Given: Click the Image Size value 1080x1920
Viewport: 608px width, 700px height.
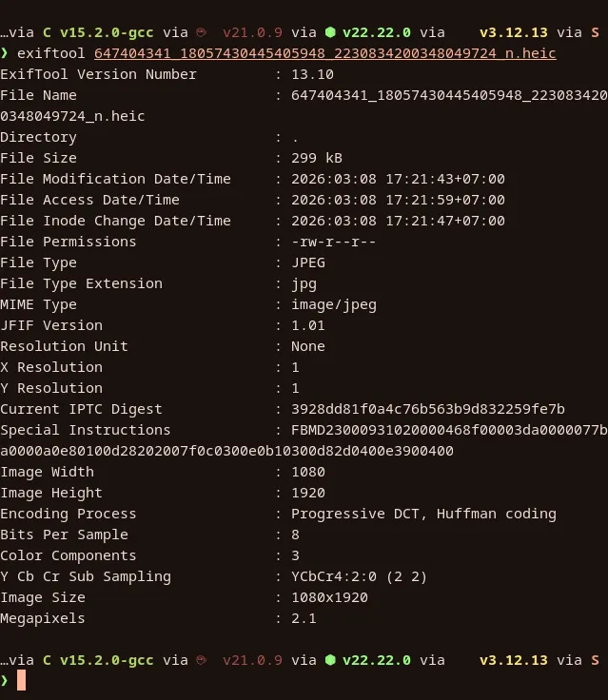Looking at the screenshot, I should [x=329, y=597].
